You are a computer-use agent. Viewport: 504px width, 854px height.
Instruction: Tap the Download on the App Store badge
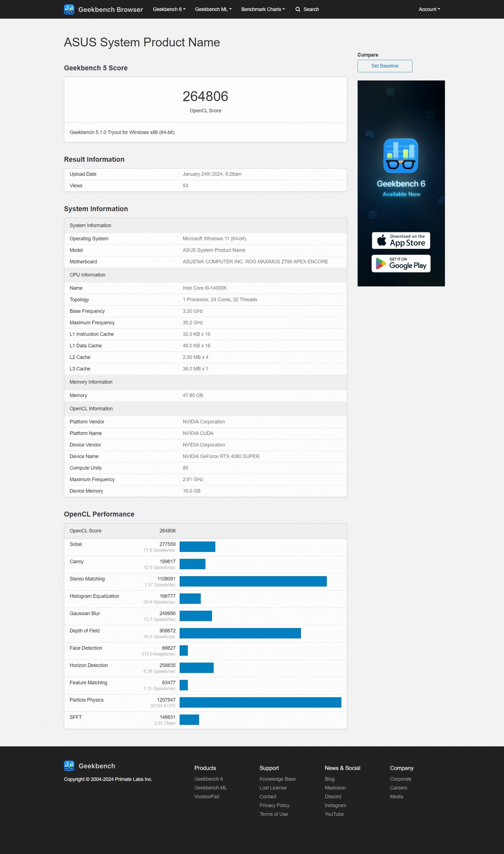[401, 241]
